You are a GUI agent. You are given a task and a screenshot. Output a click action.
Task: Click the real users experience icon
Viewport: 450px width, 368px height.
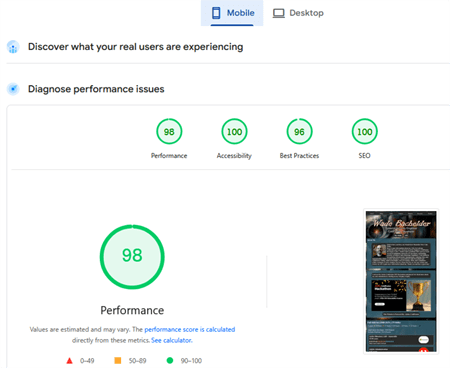coord(13,47)
